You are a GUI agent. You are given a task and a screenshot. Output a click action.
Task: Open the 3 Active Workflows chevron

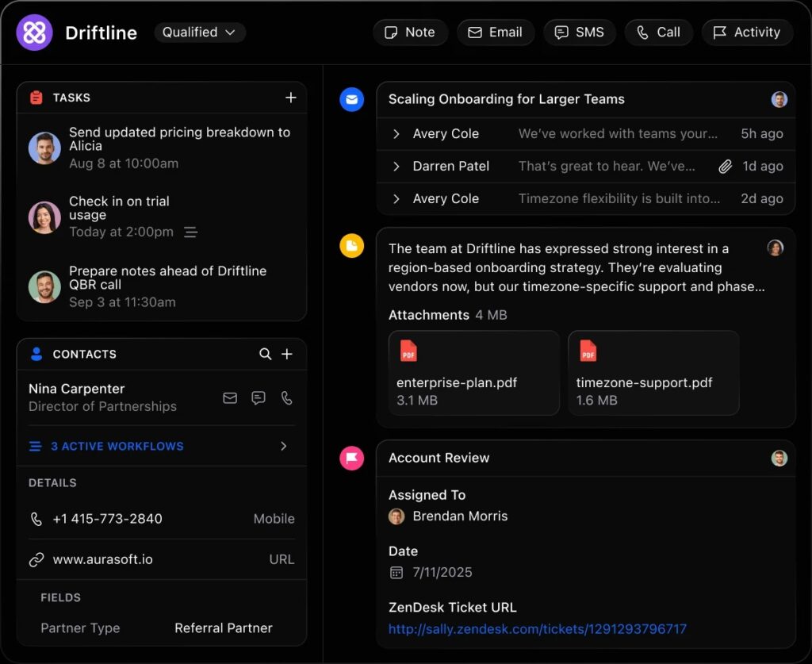tap(283, 446)
